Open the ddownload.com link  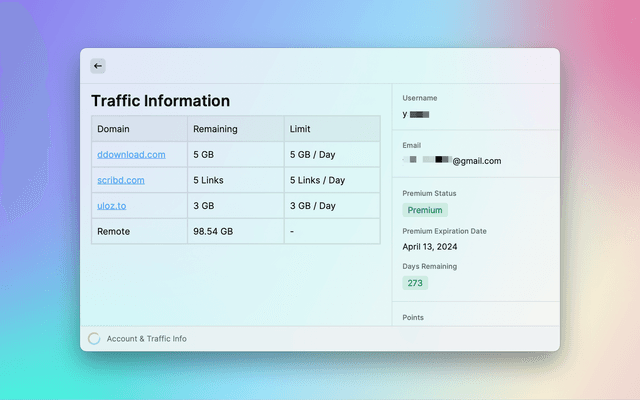(x=131, y=155)
